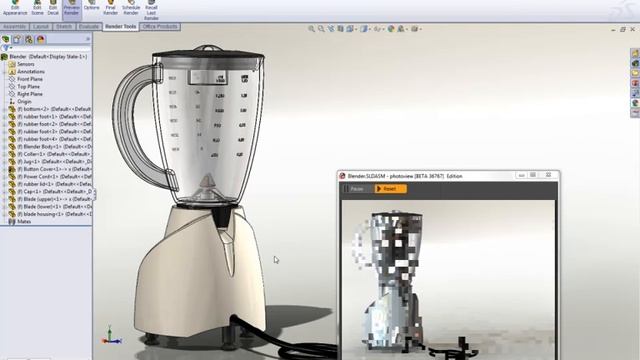The image size is (640, 360).
Task: Open the Schedule Render tool
Action: coord(131,8)
